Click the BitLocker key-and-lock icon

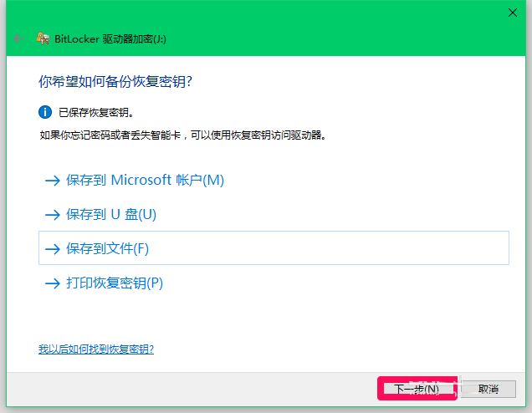[x=43, y=38]
